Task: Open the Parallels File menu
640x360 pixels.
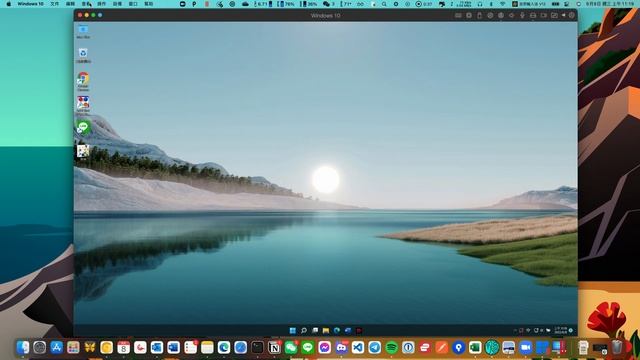Action: coord(54,4)
